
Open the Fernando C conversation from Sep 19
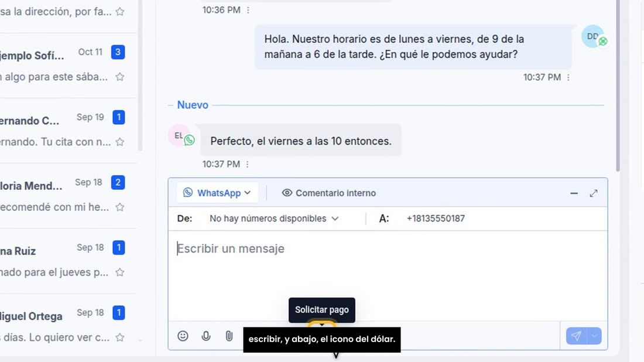pyautogui.click(x=68, y=131)
